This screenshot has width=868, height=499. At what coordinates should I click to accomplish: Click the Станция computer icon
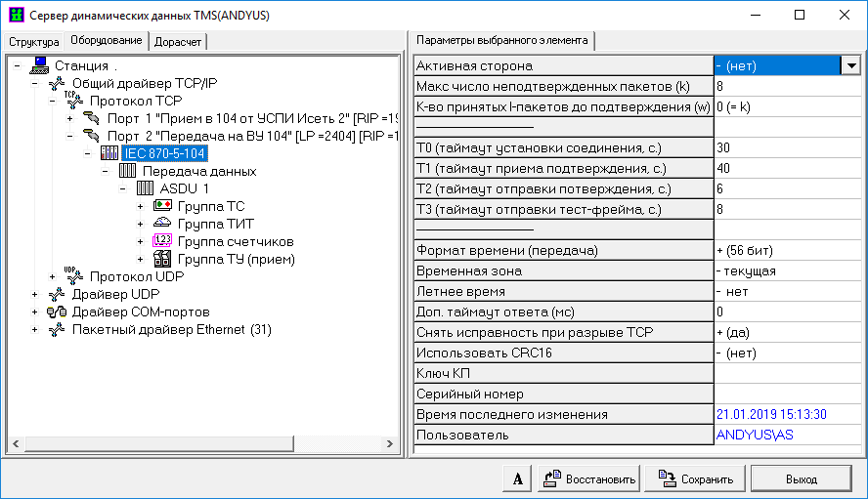tap(39, 65)
